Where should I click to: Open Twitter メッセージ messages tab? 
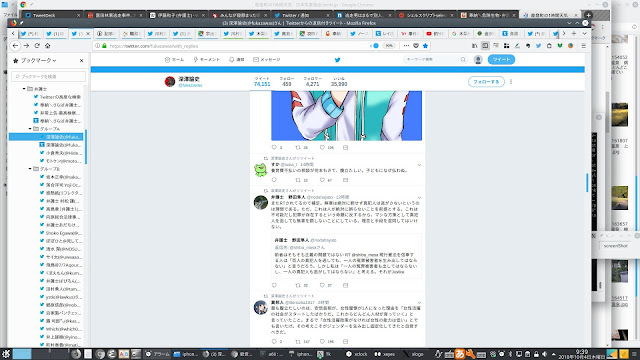tap(267, 60)
